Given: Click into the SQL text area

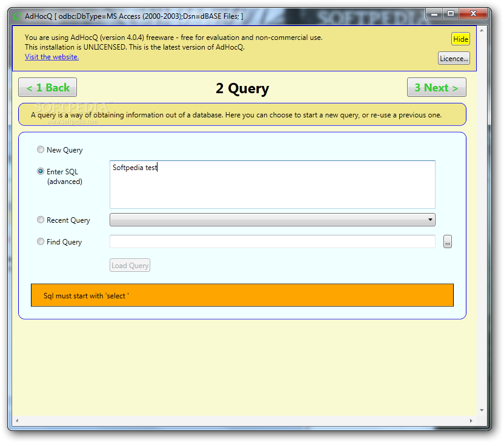Looking at the screenshot, I should click(x=273, y=185).
